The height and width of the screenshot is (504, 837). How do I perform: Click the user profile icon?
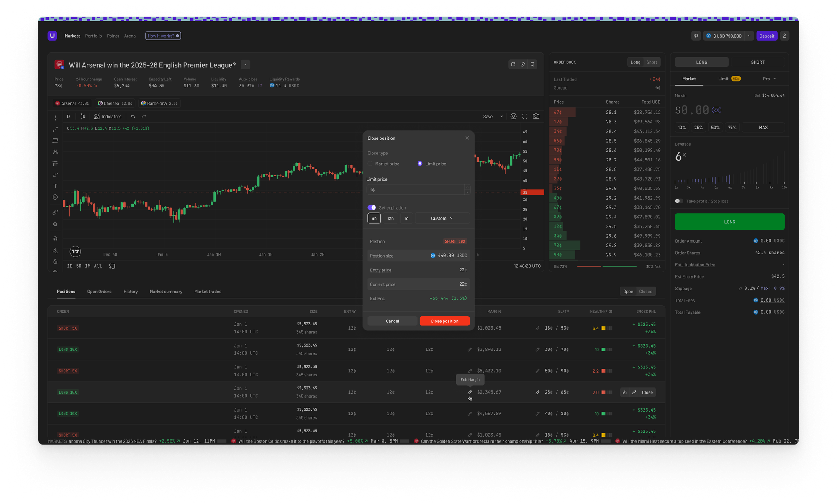tap(784, 36)
